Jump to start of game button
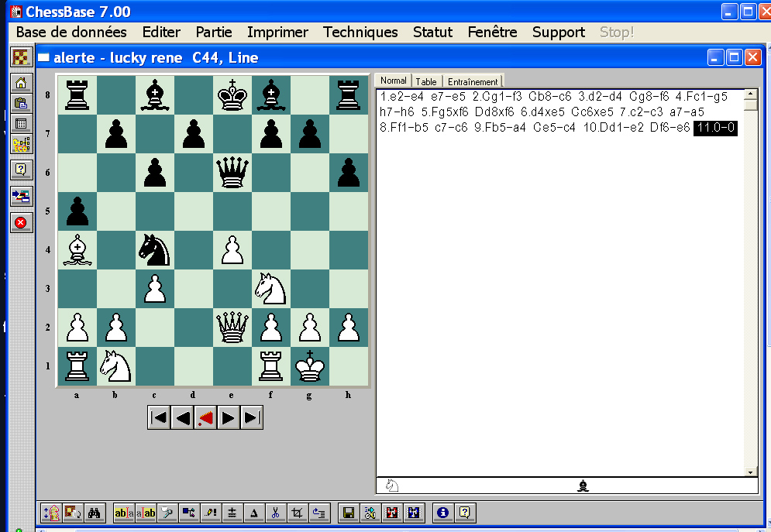Screen dimensions: 771x532 tap(159, 417)
